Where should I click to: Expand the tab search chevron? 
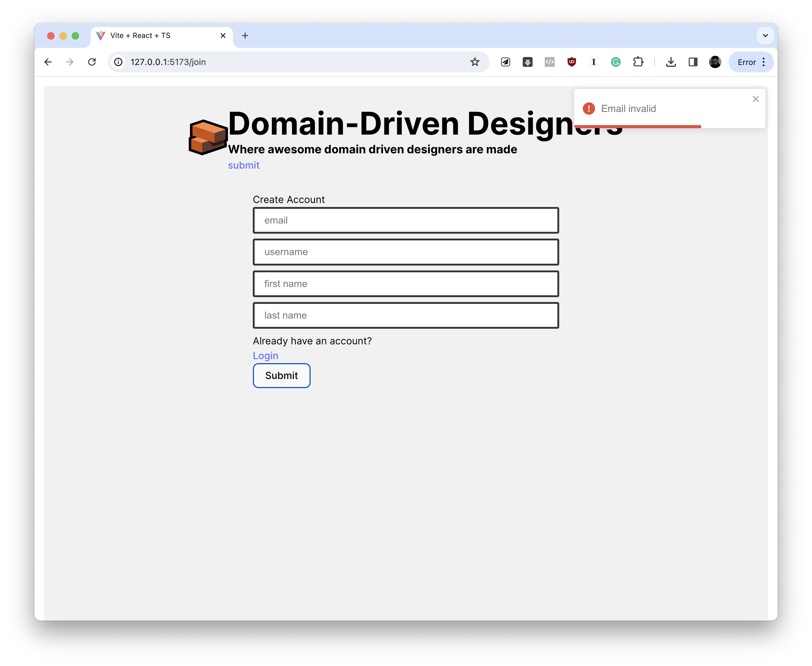(765, 36)
